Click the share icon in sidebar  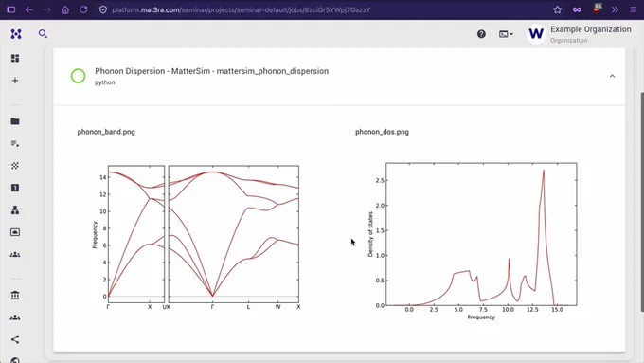[15, 339]
